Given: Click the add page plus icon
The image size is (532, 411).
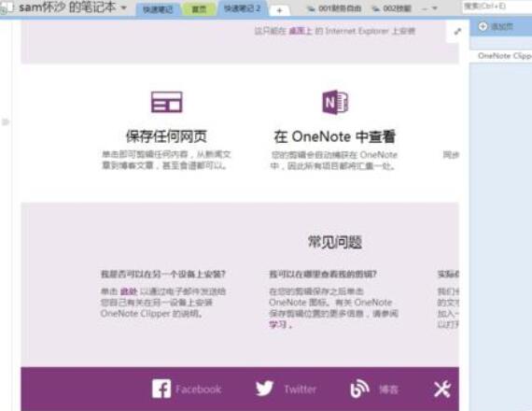Looking at the screenshot, I should click(x=483, y=26).
